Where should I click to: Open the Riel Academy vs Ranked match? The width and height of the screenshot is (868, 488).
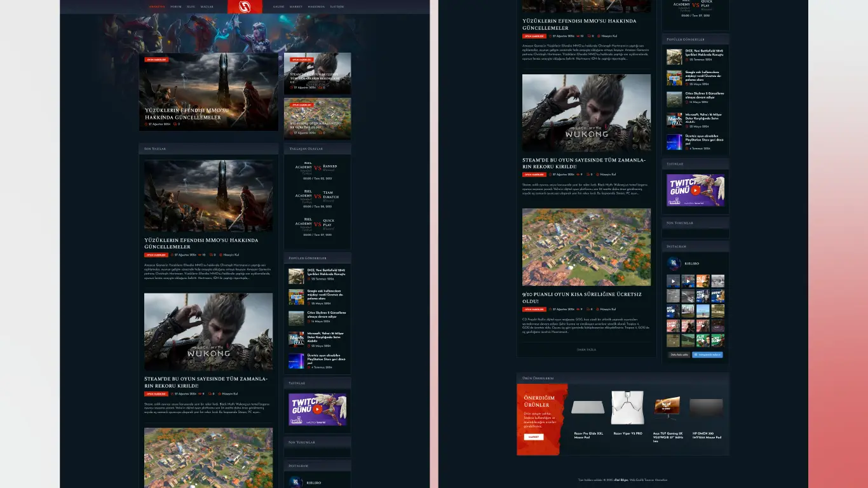tap(317, 170)
